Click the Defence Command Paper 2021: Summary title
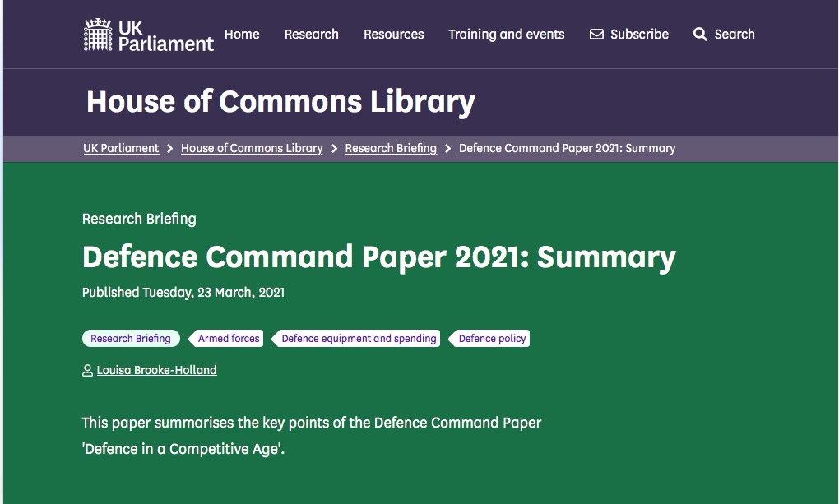Viewport: 839px width, 504px height. pos(379,257)
